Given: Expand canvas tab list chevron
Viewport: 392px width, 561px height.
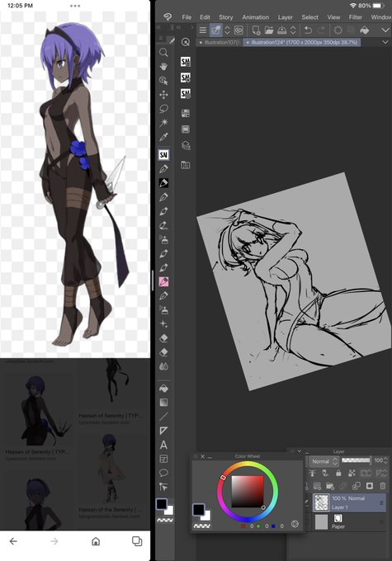Looking at the screenshot, I should coord(385,42).
